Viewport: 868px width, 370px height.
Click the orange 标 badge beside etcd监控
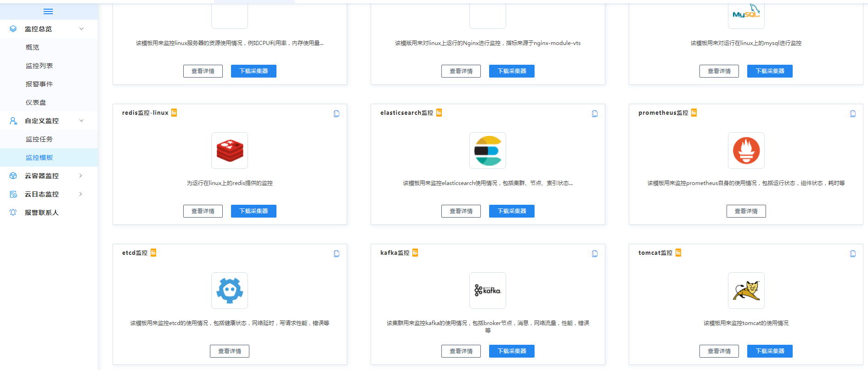(153, 252)
